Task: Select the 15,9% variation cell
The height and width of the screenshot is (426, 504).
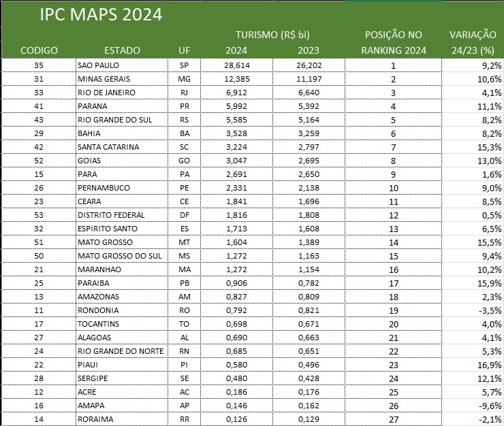Action: 473,283
